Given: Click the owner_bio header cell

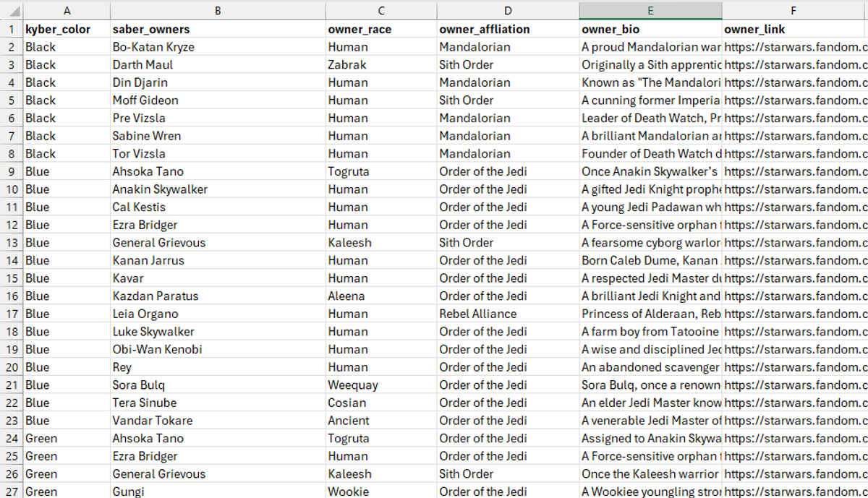Looking at the screenshot, I should [x=650, y=30].
